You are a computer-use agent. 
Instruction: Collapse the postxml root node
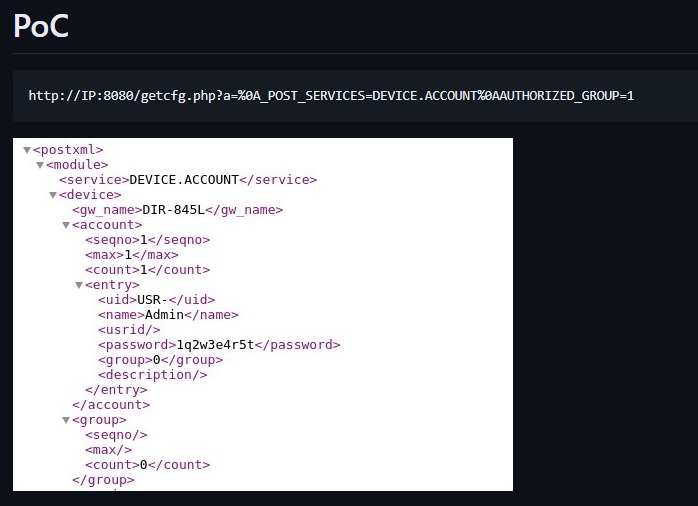27,150
